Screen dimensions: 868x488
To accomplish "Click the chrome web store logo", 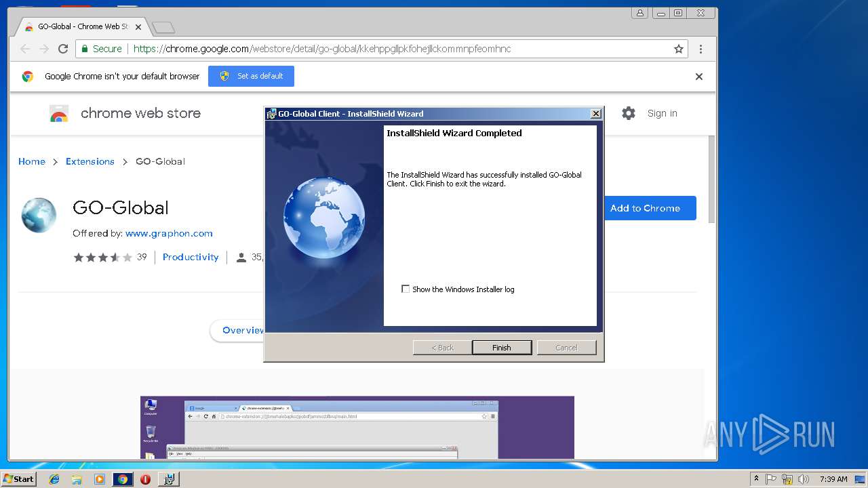I will click(x=125, y=113).
